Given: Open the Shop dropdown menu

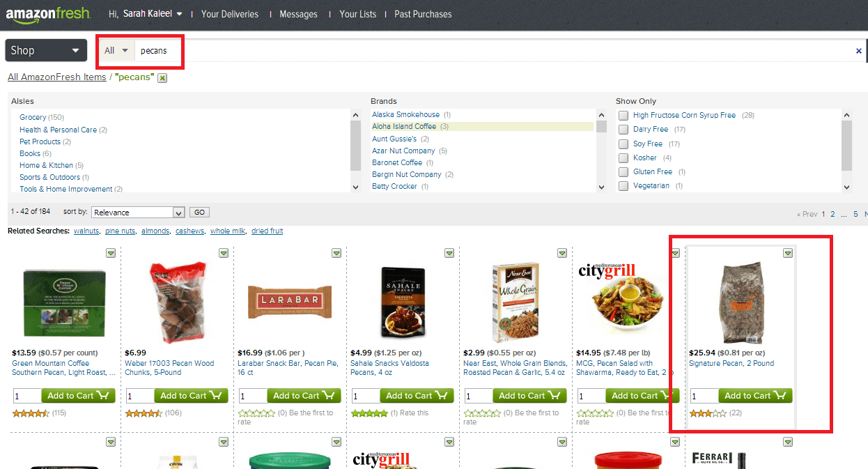Looking at the screenshot, I should [46, 50].
